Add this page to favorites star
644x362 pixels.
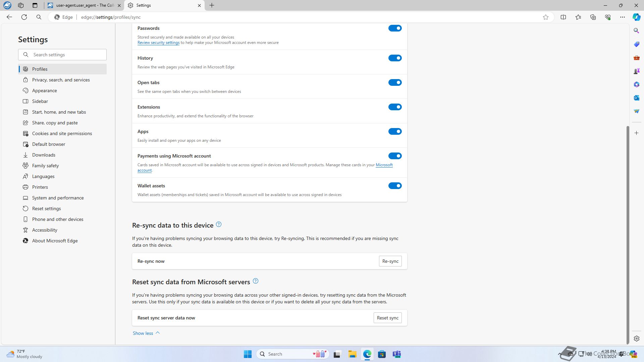point(546,17)
